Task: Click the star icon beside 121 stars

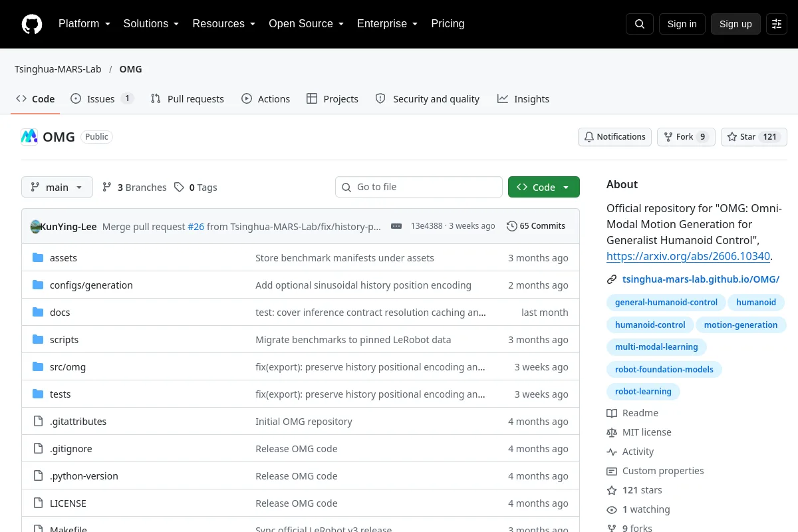Action: [612, 490]
